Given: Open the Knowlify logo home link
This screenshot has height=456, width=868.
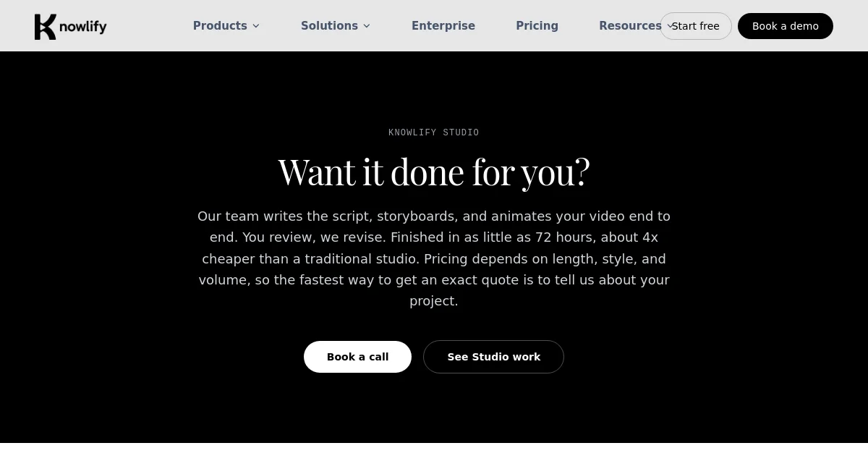Looking at the screenshot, I should click(x=70, y=26).
